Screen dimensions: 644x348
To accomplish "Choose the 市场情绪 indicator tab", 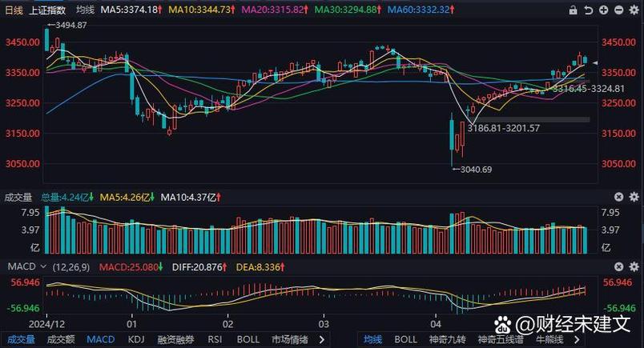I will click(290, 339).
